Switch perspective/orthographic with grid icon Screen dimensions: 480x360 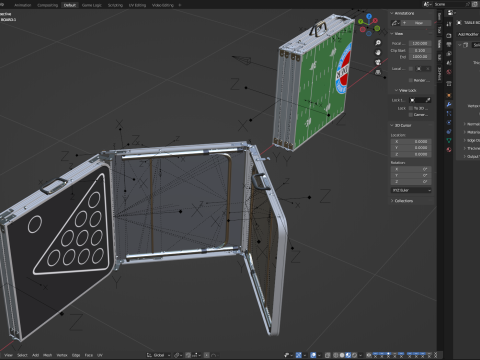(378, 72)
